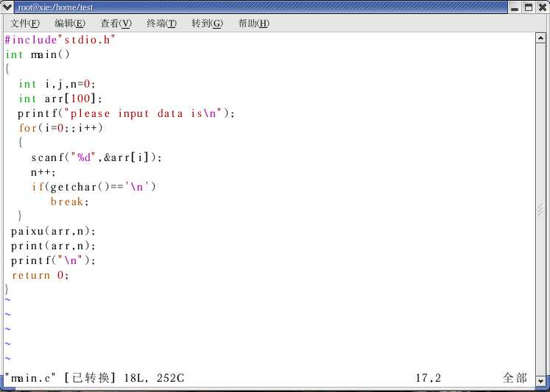The height and width of the screenshot is (392, 550).
Task: Open the 编辑(E) menu
Action: coord(70,24)
